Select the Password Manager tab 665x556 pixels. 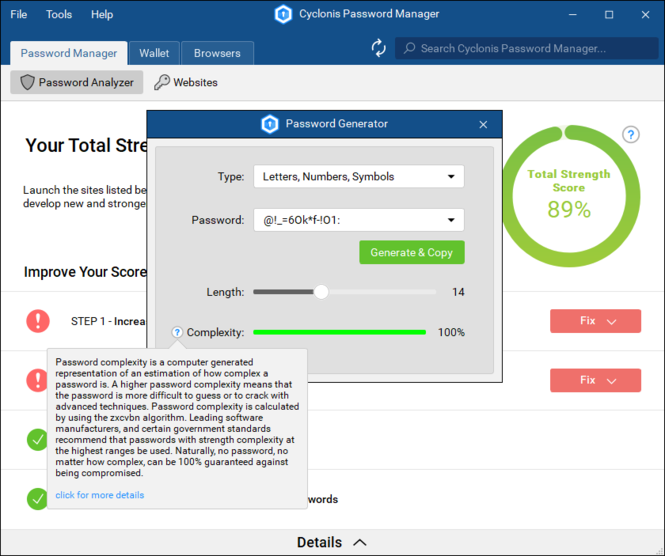point(69,53)
